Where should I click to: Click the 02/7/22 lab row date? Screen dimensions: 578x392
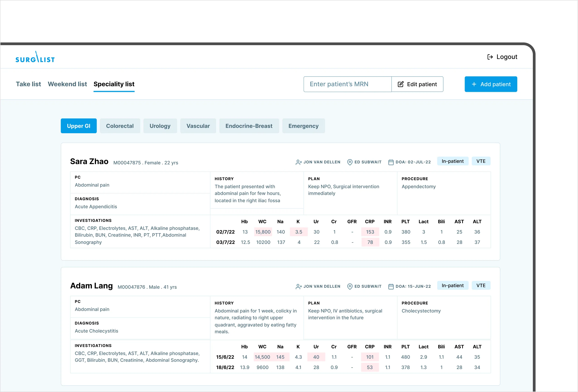(225, 232)
